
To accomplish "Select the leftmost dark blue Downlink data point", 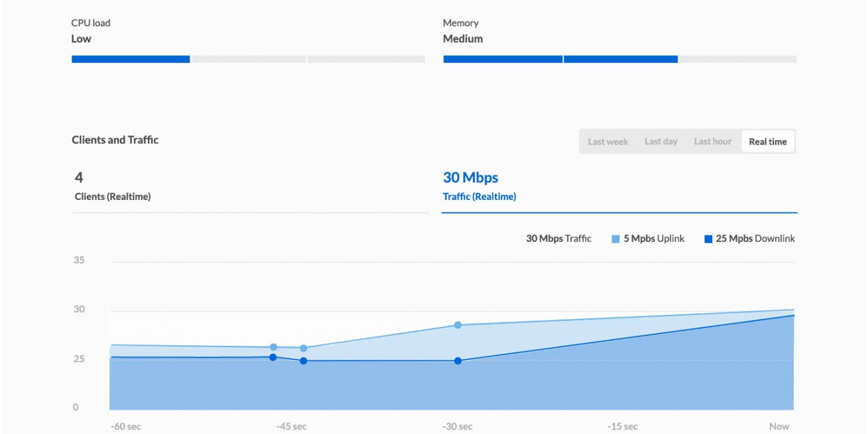I will (x=273, y=357).
